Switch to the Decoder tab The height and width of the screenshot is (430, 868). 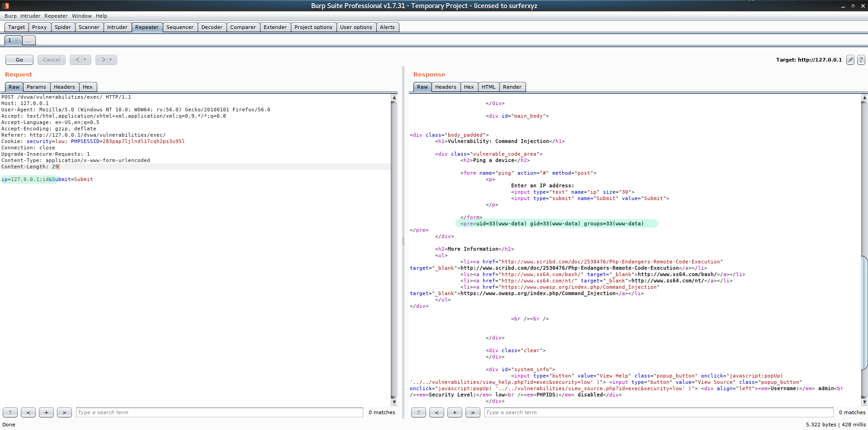point(212,27)
